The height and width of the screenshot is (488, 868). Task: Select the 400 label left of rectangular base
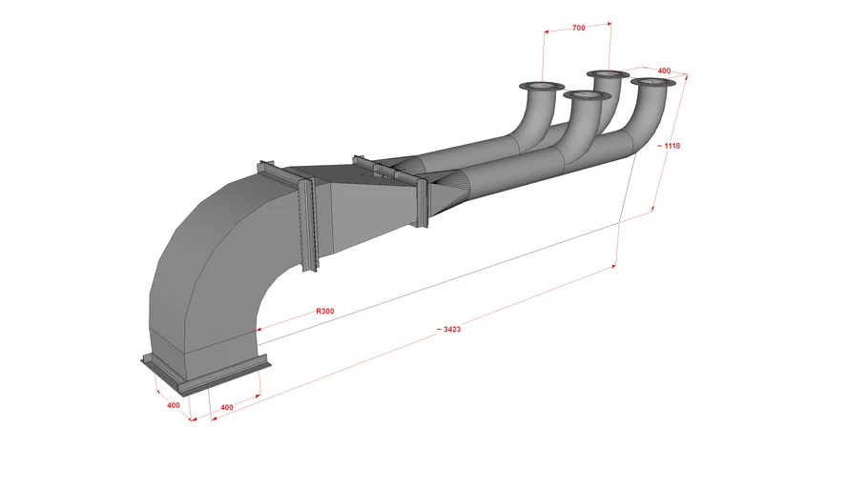pyautogui.click(x=174, y=405)
